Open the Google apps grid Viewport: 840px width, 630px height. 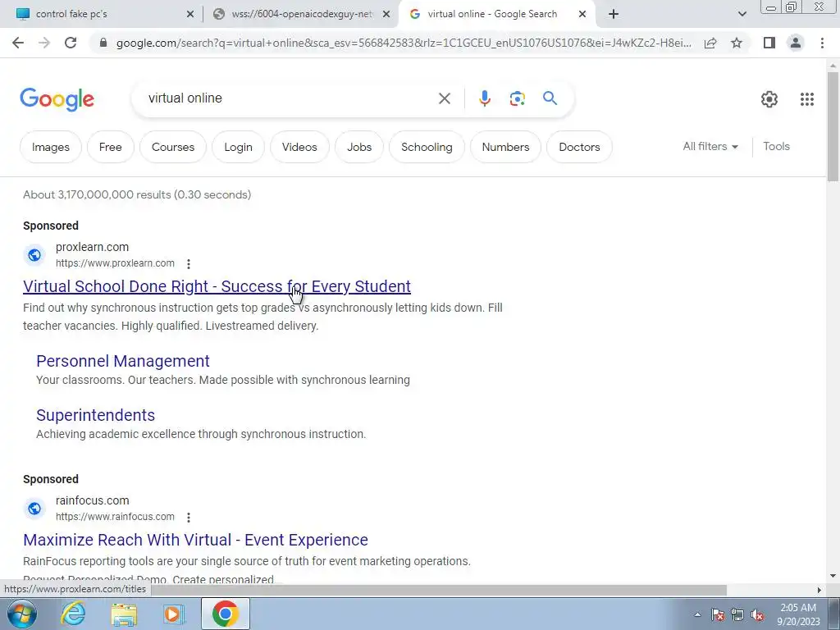807,99
